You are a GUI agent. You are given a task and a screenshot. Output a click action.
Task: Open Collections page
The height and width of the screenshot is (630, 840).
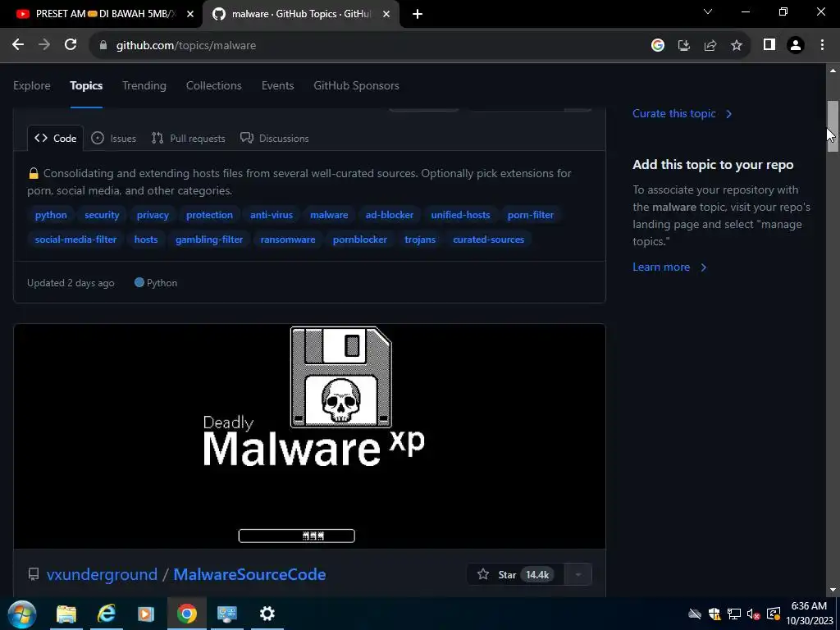(x=214, y=85)
